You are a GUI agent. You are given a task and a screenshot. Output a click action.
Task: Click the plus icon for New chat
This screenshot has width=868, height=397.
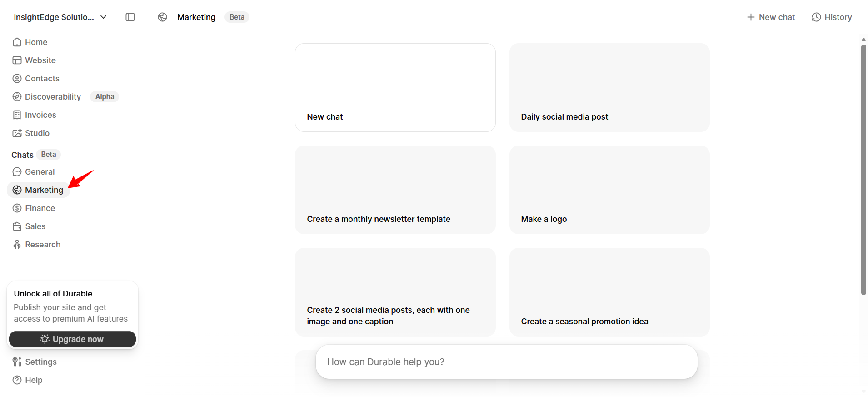coord(751,17)
